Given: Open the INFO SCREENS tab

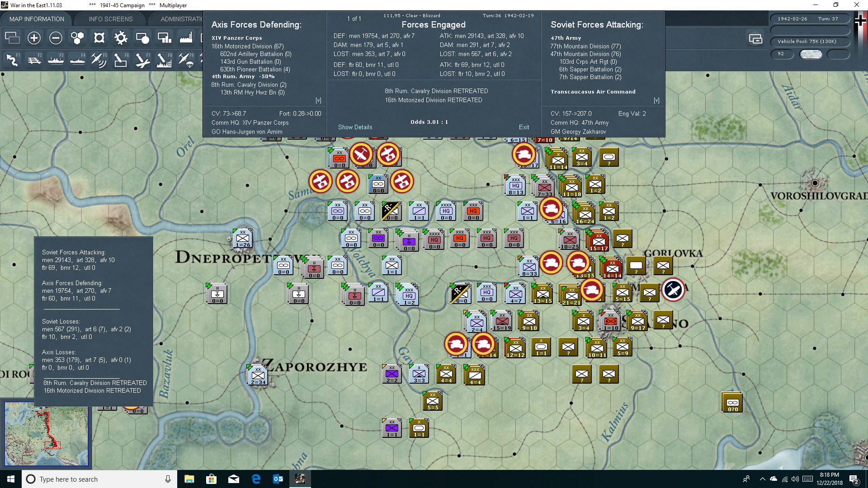Looking at the screenshot, I should (111, 19).
